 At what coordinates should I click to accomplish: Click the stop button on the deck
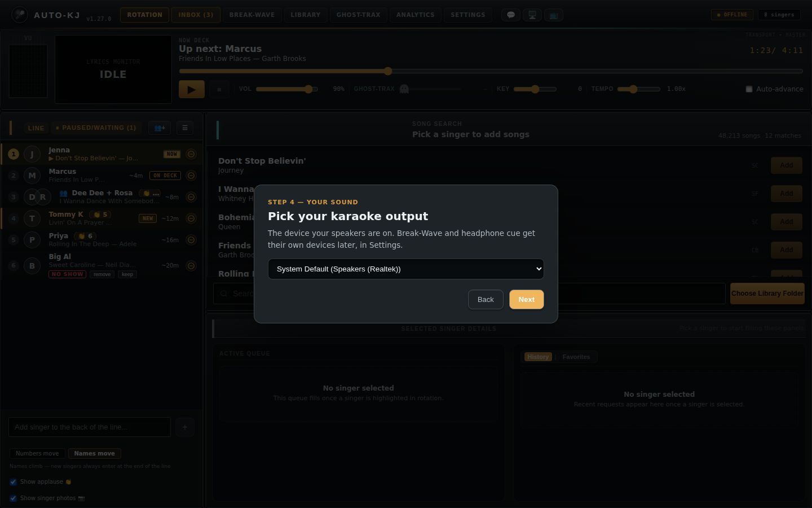[x=219, y=89]
